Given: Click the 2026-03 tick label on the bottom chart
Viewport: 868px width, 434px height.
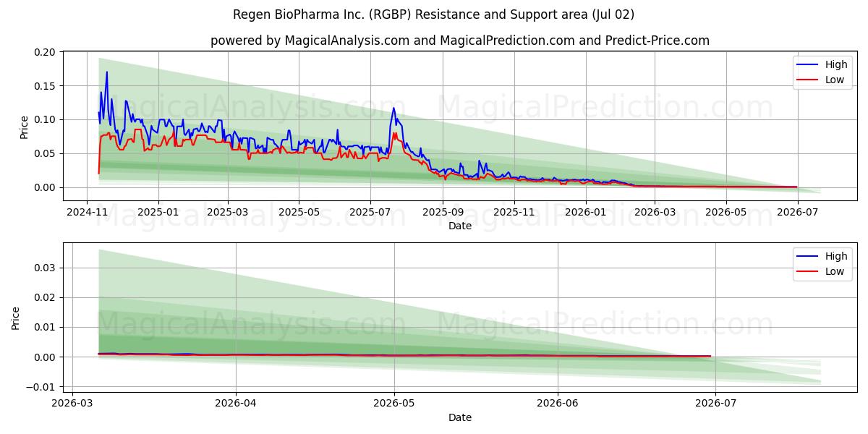Looking at the screenshot, I should (x=72, y=404).
